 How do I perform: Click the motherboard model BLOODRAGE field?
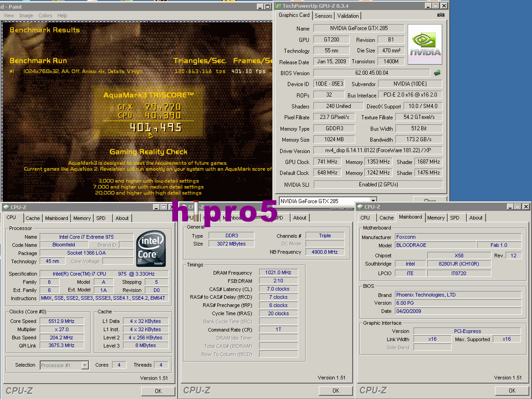[435, 245]
